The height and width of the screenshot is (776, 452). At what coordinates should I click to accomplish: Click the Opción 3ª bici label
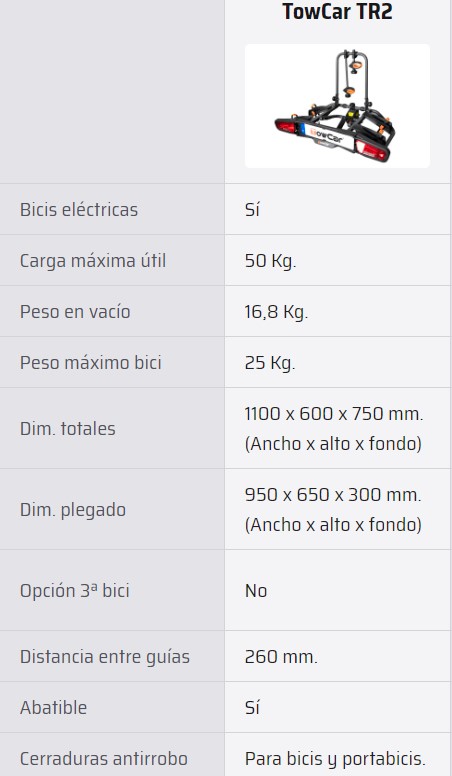pos(74,590)
